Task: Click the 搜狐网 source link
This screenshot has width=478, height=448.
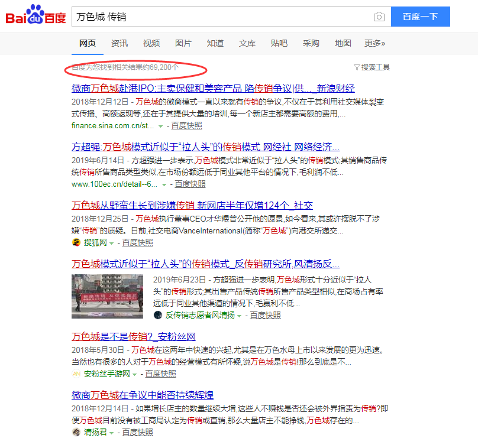Action: 95,242
